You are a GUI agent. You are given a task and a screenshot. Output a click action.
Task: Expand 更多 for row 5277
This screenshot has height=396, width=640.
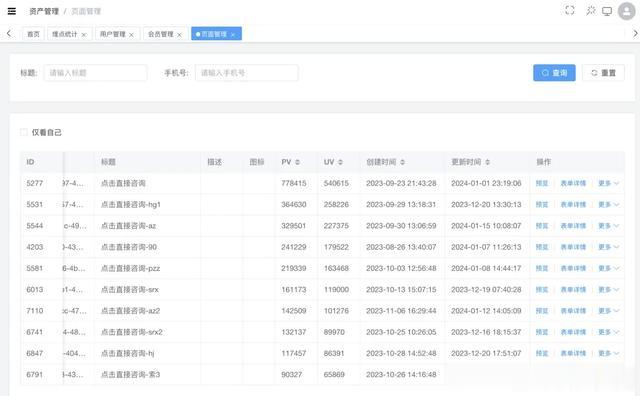(609, 183)
